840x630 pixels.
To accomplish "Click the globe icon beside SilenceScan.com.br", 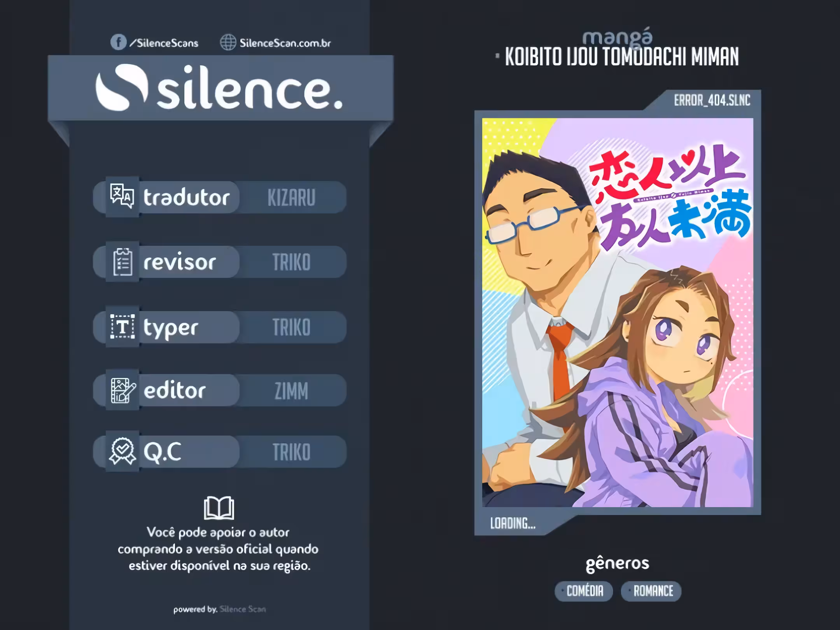I will 228,42.
